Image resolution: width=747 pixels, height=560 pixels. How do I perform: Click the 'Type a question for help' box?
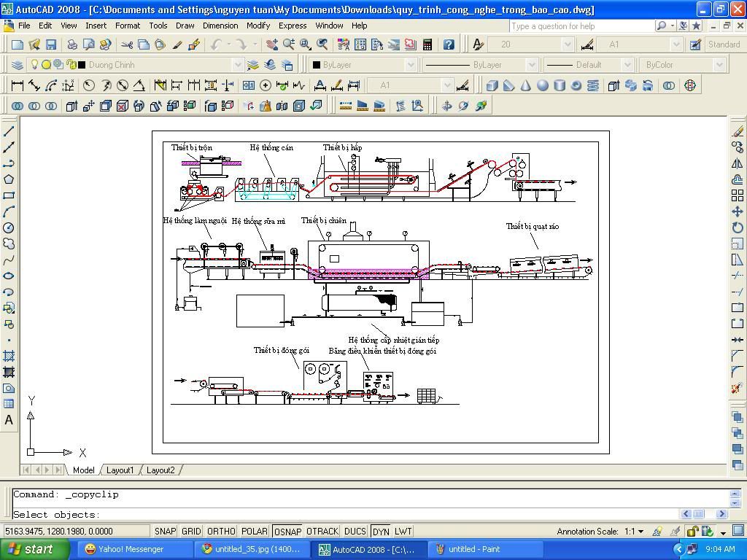tap(580, 26)
